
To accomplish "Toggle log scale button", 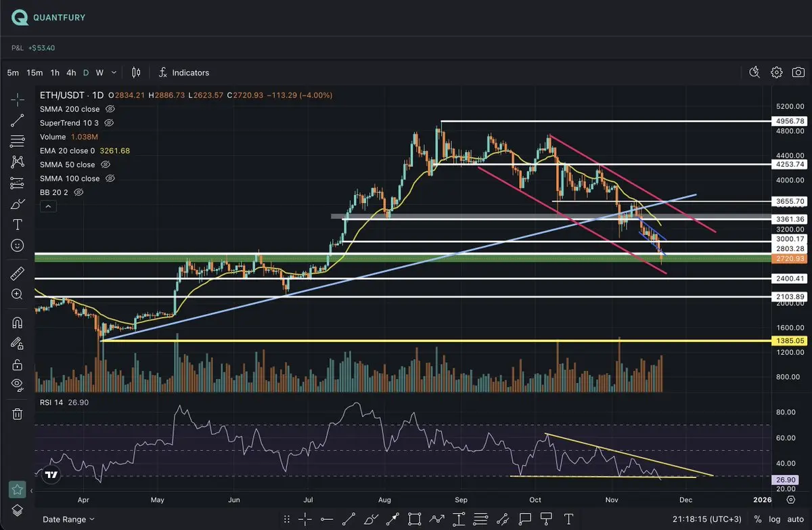I will [x=775, y=519].
